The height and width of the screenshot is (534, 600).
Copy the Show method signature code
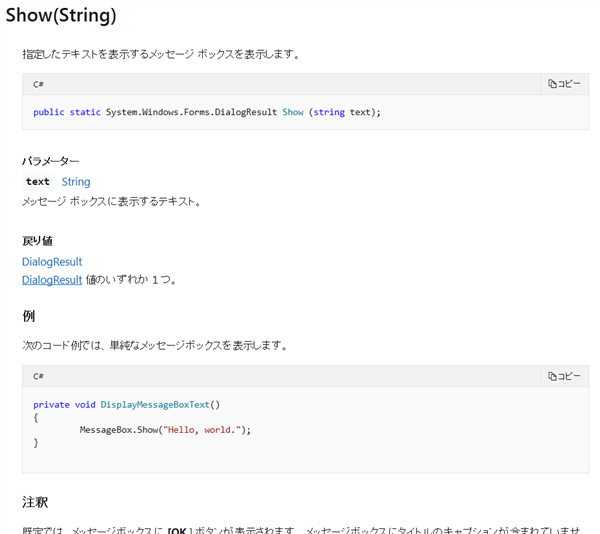click(x=564, y=84)
